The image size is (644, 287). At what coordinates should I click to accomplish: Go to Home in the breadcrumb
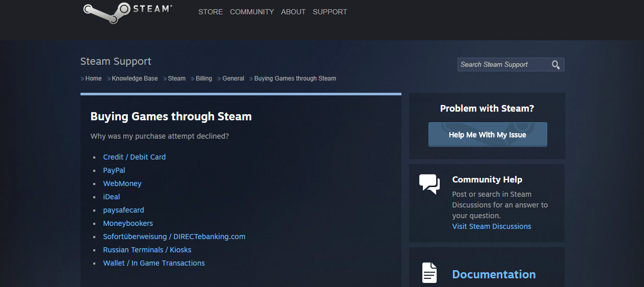coord(93,79)
